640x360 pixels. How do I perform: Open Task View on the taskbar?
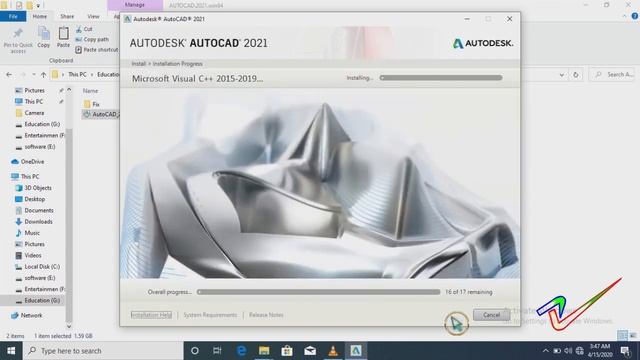coord(217,351)
